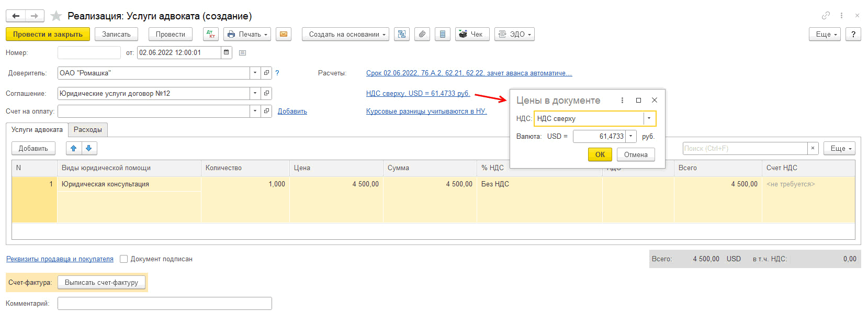Click the Выписать счет-фактуру button
The image size is (868, 311).
[102, 283]
